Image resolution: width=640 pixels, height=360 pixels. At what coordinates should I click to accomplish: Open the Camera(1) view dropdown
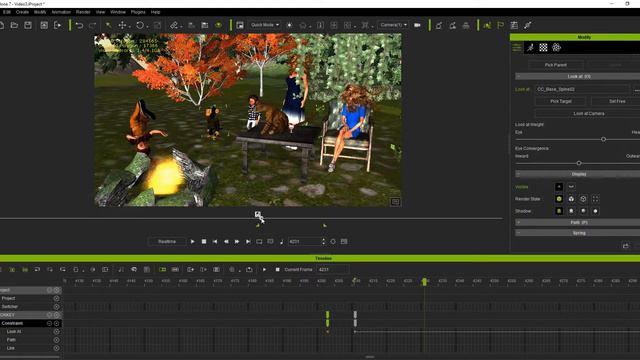coord(393,25)
